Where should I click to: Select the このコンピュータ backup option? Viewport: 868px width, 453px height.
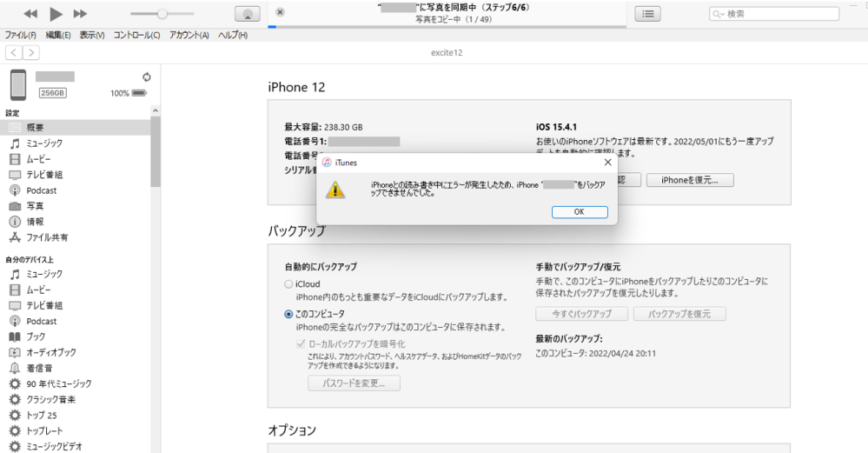point(289,314)
